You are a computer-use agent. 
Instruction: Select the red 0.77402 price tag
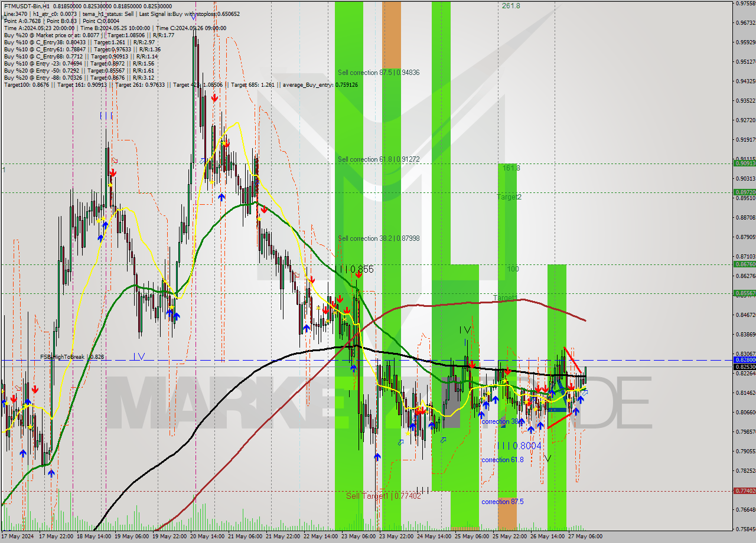(744, 490)
